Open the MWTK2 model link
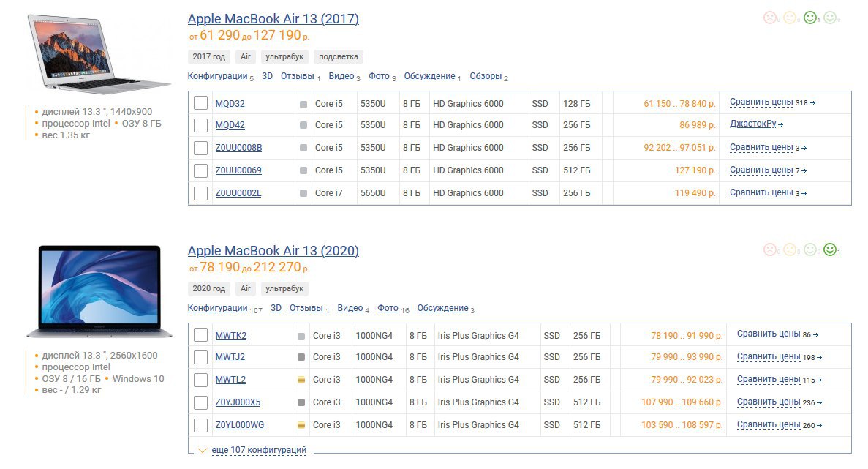 [x=231, y=336]
